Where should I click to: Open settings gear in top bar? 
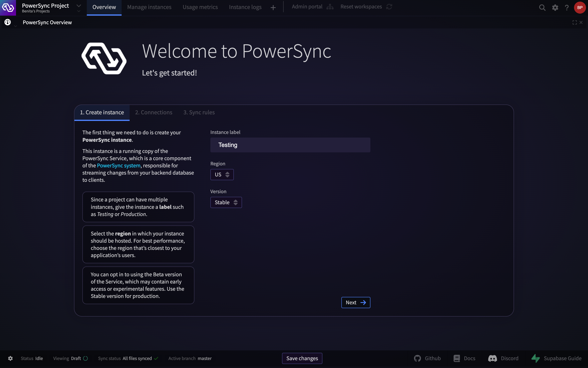(555, 8)
